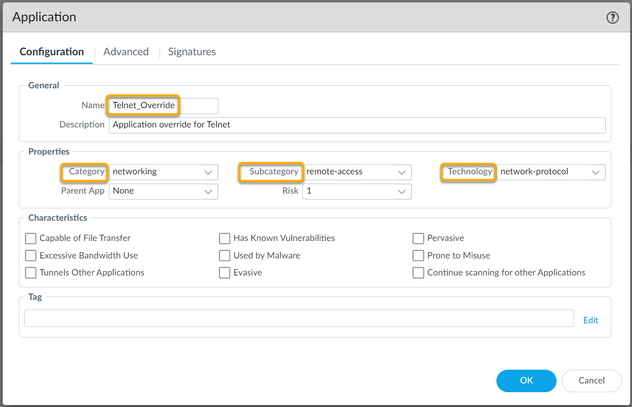The image size is (632, 407).
Task: Click the Edit tag link
Action: click(x=590, y=320)
